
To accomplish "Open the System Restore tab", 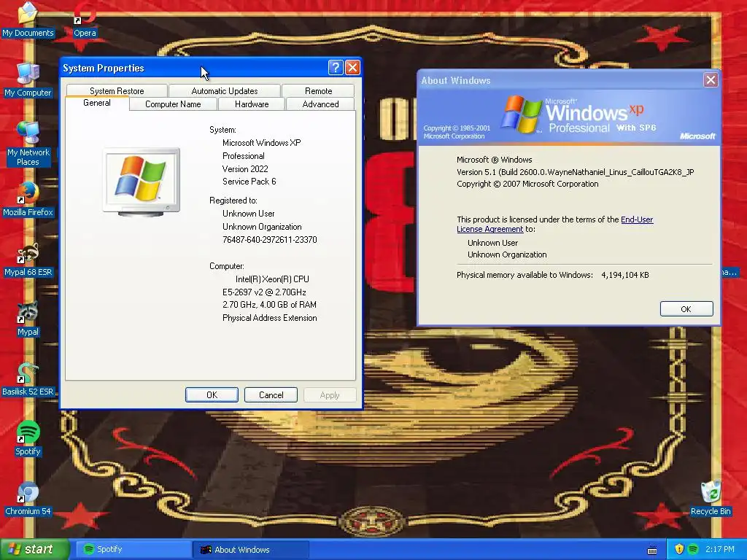I will click(x=117, y=90).
